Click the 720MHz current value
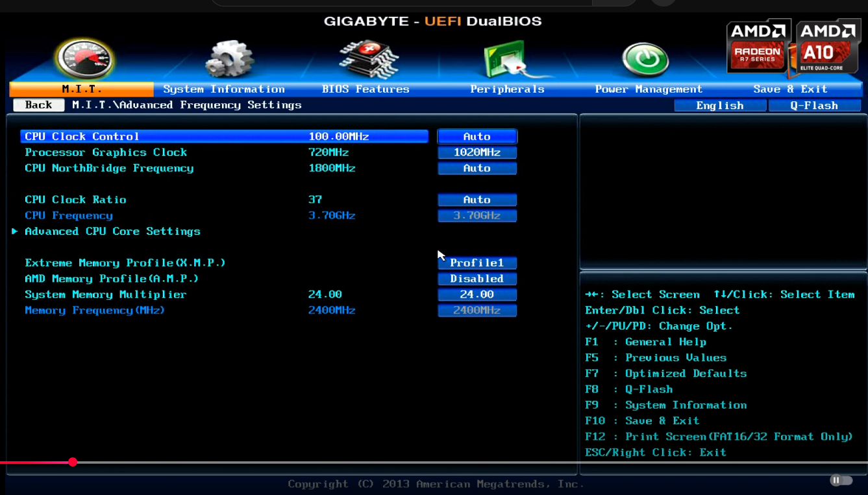Image resolution: width=868 pixels, height=495 pixels. coord(329,152)
